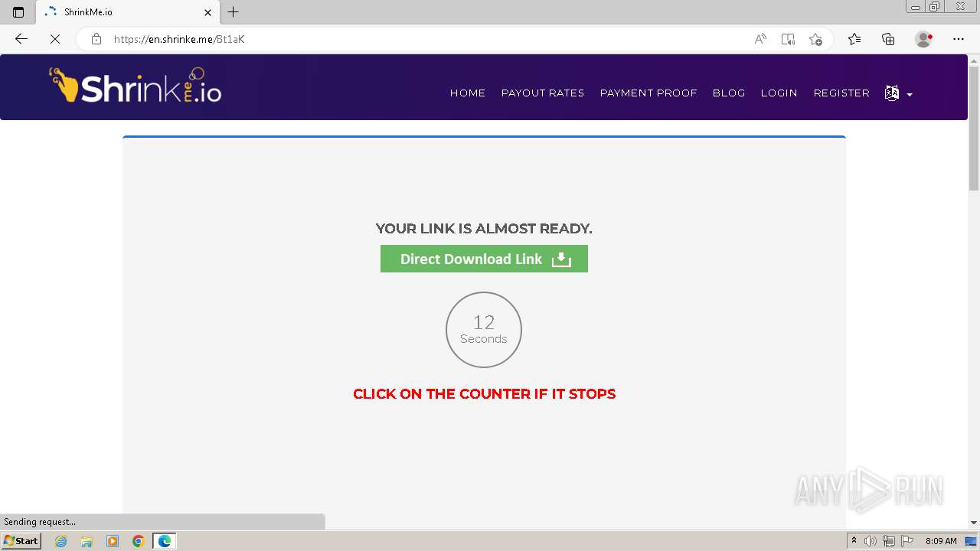The image size is (980, 551).
Task: Expand the language selector dropdown
Action: (898, 93)
